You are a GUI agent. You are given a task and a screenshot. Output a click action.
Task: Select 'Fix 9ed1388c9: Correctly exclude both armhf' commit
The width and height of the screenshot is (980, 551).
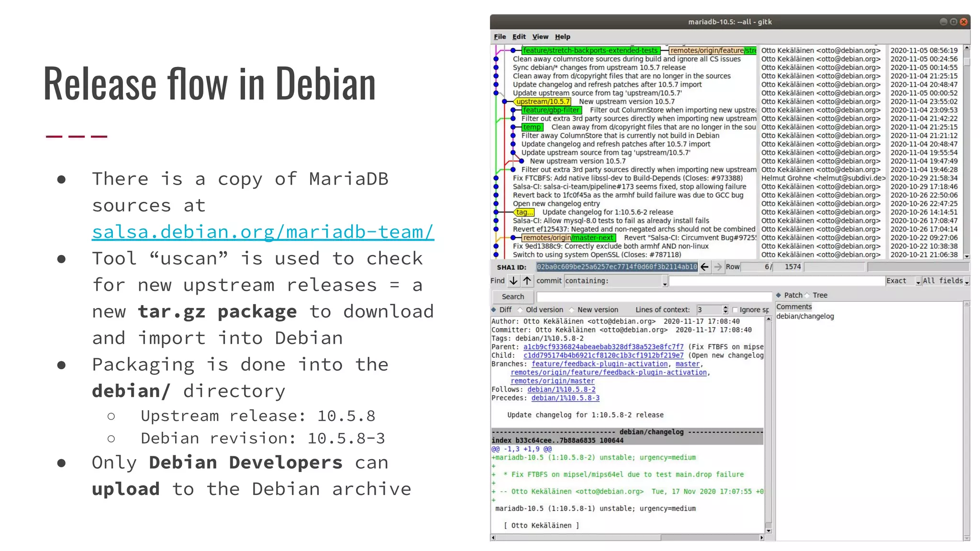click(x=611, y=246)
